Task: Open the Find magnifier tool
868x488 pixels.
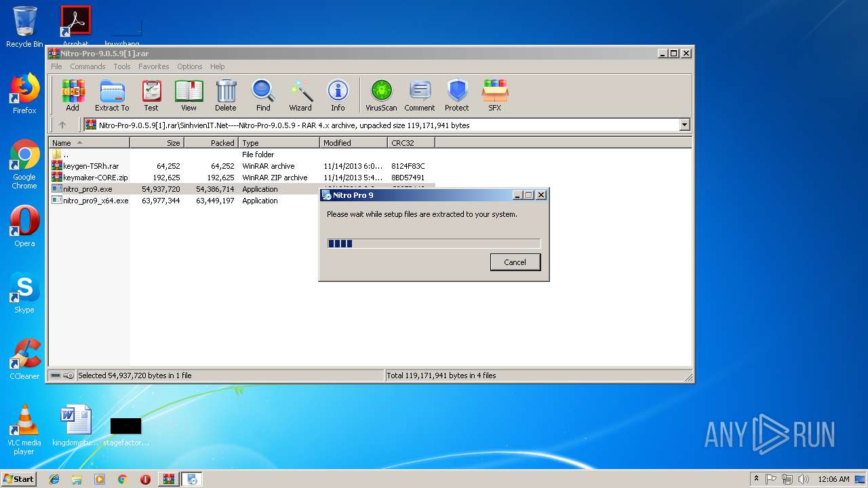Action: click(263, 96)
